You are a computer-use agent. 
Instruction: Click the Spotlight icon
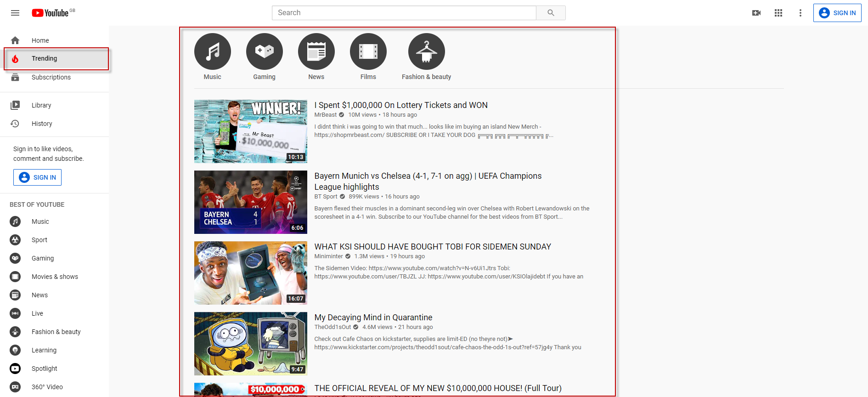click(x=15, y=369)
